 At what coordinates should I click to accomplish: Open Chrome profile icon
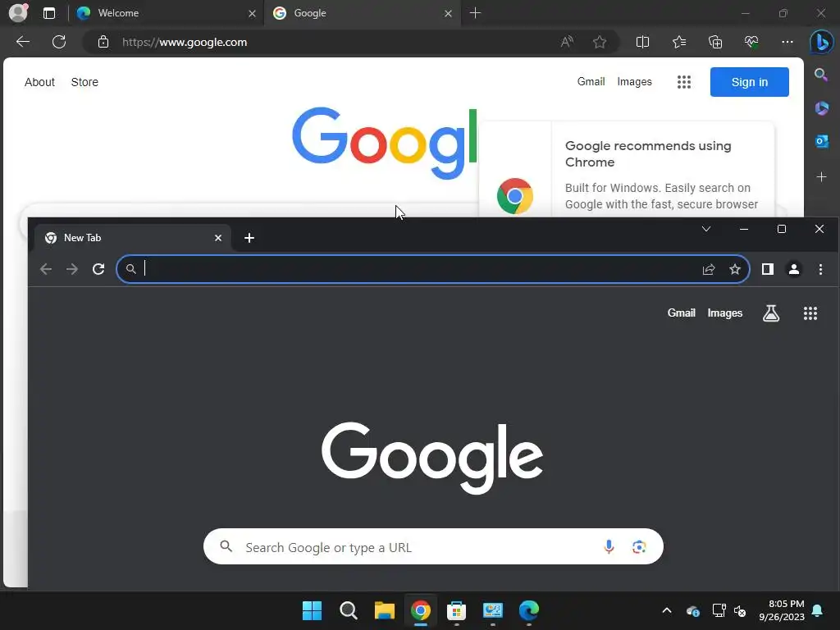794,269
